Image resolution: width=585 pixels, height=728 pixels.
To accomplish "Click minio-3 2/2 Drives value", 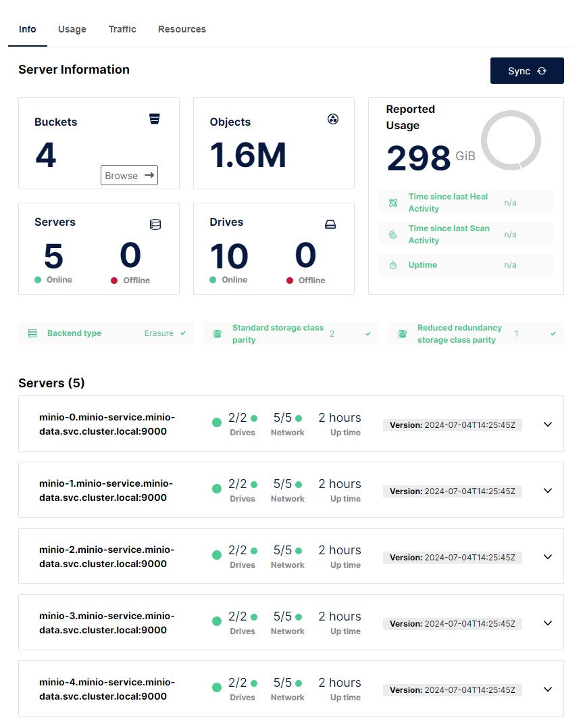I will tap(238, 616).
